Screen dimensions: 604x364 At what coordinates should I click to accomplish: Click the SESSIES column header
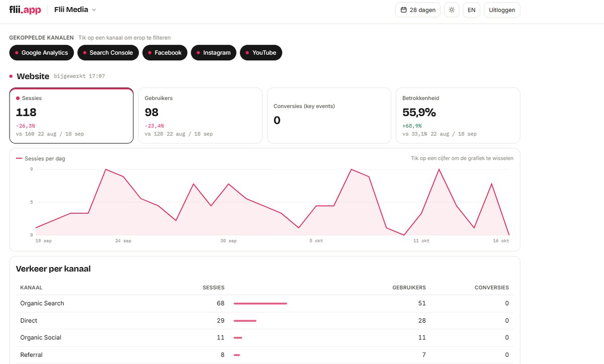pos(213,288)
